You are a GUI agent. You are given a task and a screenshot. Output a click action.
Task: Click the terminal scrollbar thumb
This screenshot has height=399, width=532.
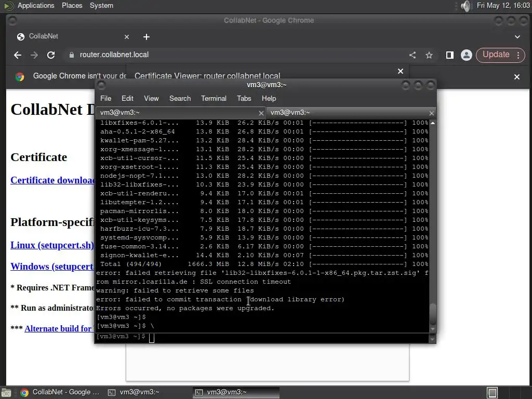pos(433,314)
